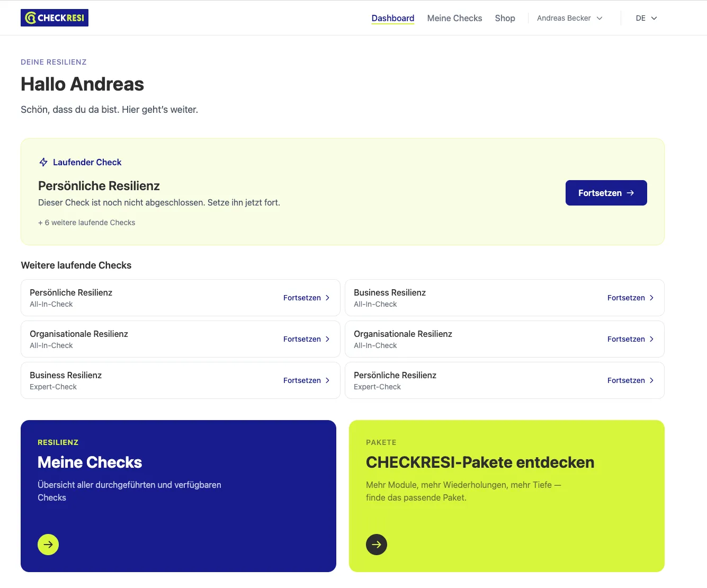Go to the Dashboard tab
This screenshot has height=588, width=707.
point(393,18)
